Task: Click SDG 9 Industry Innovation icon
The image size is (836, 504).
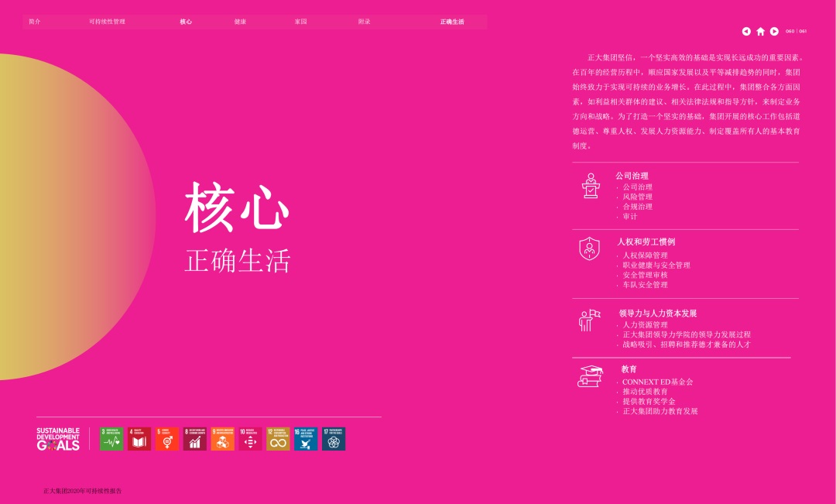Action: click(222, 439)
